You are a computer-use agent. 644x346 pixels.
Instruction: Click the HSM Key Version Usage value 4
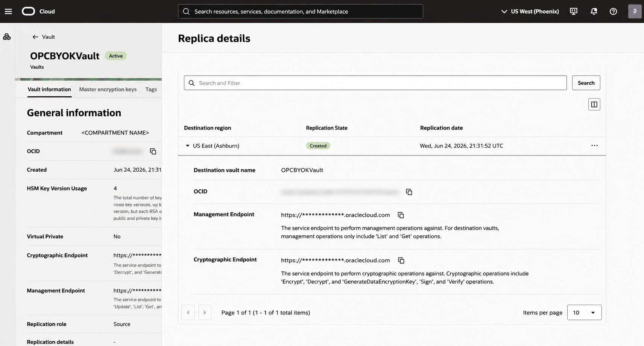coord(115,188)
